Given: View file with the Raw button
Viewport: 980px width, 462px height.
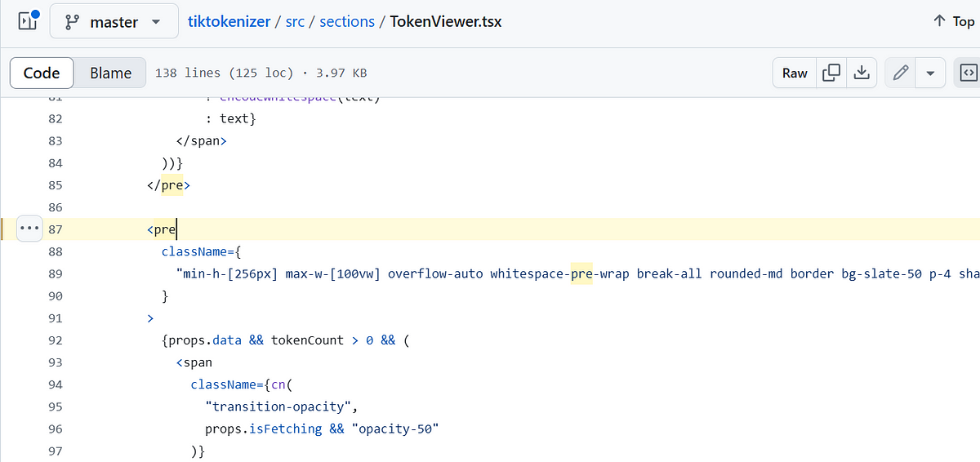Looking at the screenshot, I should pyautogui.click(x=795, y=73).
